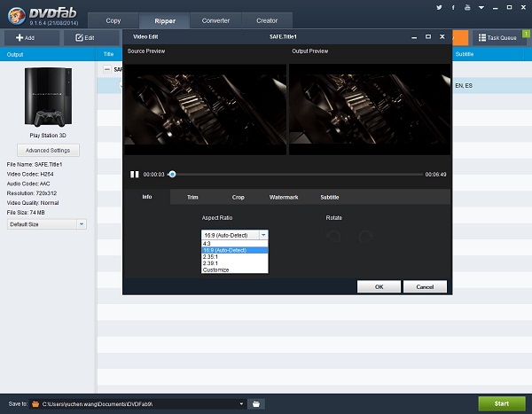Open DVDFab's Twitter page icon
The height and width of the screenshot is (414, 532).
coord(439,7)
